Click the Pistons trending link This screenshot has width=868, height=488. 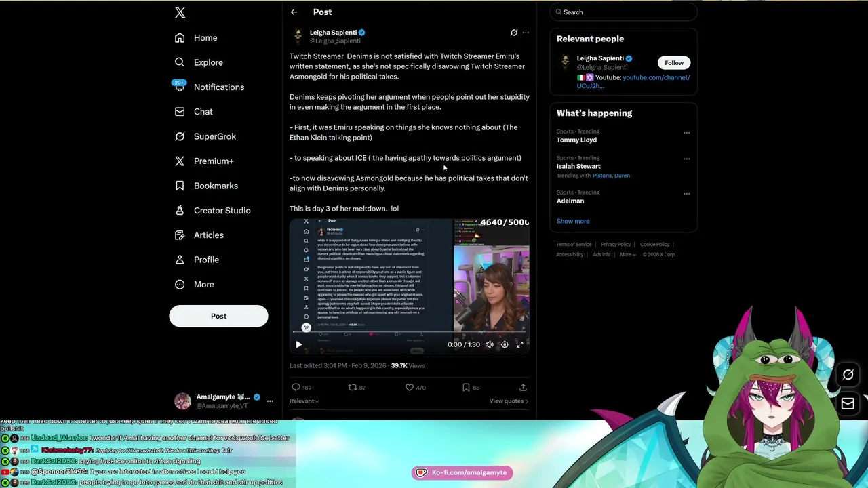(601, 176)
